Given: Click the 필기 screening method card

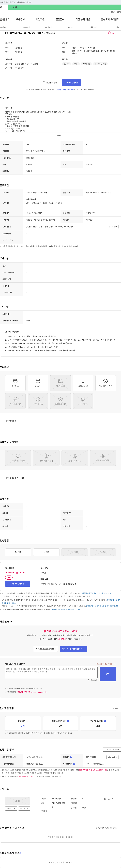Looking at the screenshot, I should tap(74, 552).
